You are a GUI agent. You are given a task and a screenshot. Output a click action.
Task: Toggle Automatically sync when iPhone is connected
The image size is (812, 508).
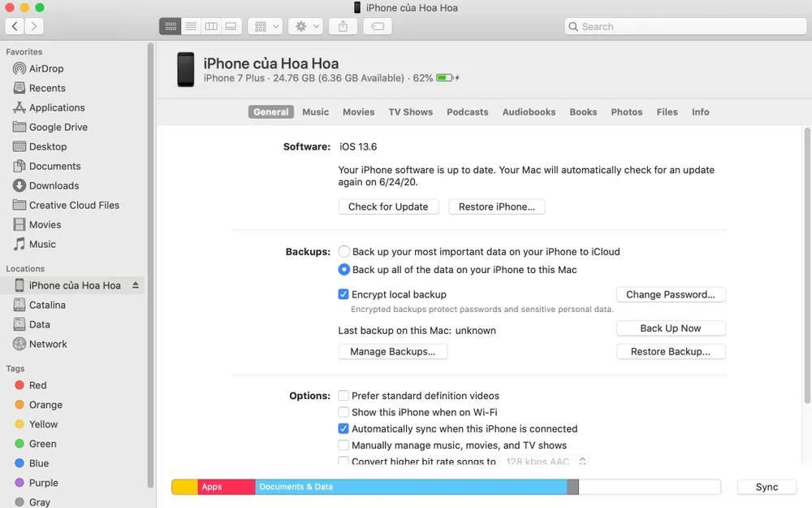click(x=343, y=428)
